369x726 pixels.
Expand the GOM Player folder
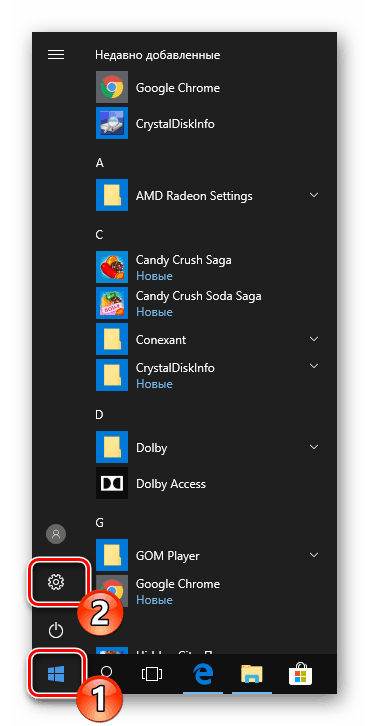(x=207, y=555)
